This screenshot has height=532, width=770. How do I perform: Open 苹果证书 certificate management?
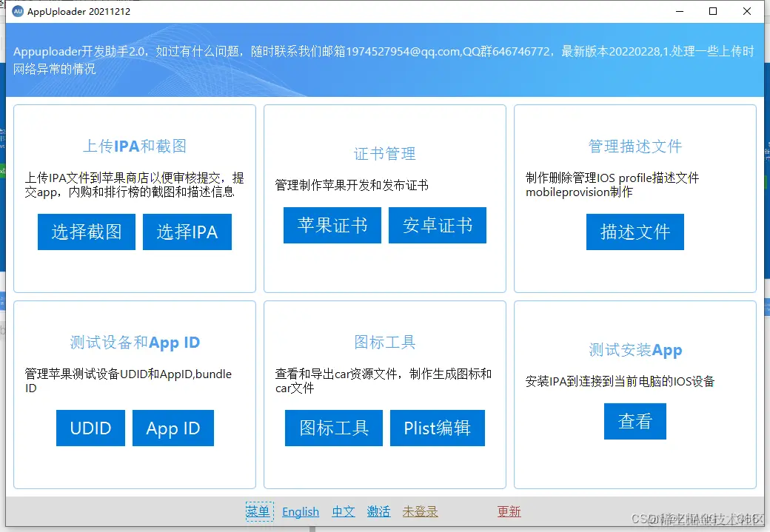pos(332,225)
